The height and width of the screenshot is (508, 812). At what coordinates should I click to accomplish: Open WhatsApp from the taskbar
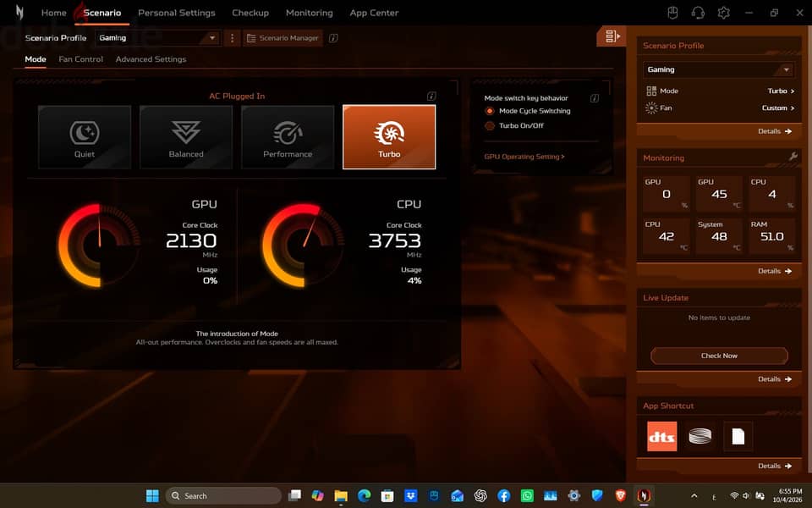pos(527,495)
